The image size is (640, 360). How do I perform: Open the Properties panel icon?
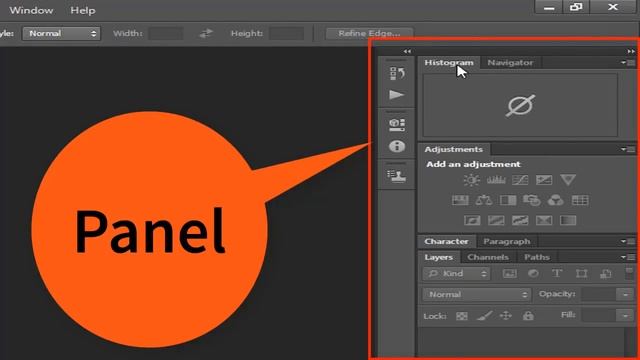click(x=397, y=124)
